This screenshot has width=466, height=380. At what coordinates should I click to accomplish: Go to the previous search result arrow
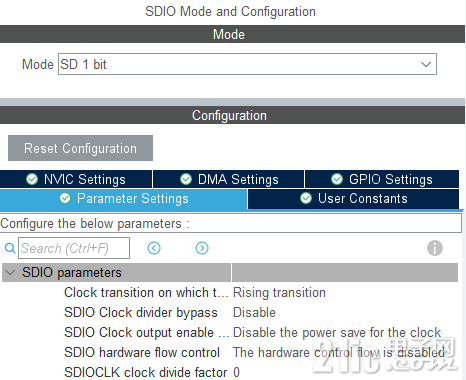point(154,248)
